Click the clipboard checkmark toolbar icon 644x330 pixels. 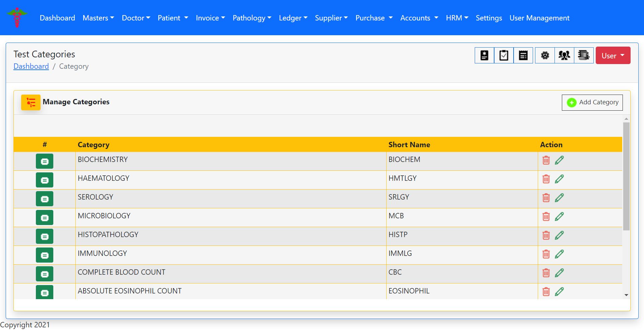point(504,55)
